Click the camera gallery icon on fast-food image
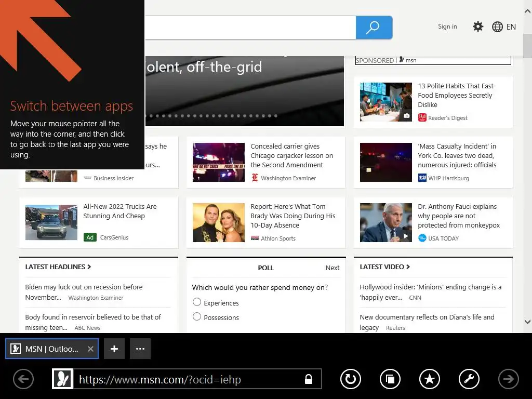 click(406, 116)
